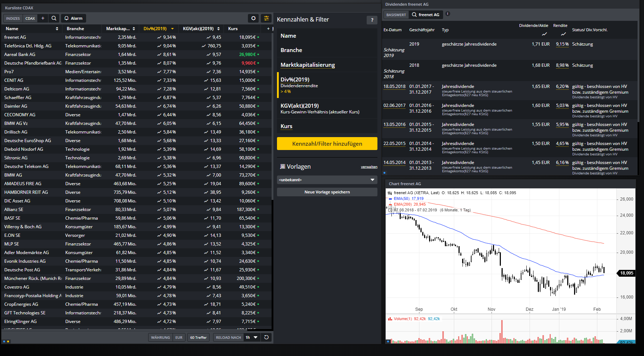Click the green status dot in Aareal Bank row
Screen dimensions: 644x356
pos(258,55)
